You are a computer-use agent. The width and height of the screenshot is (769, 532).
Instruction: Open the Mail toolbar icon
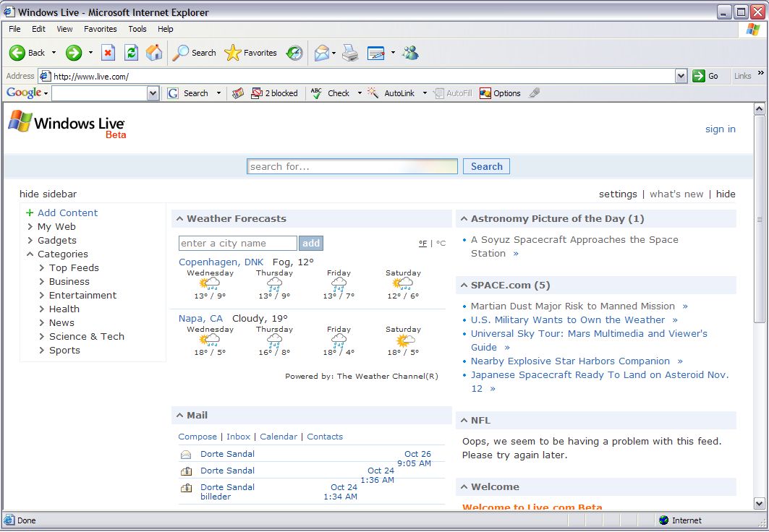point(321,53)
